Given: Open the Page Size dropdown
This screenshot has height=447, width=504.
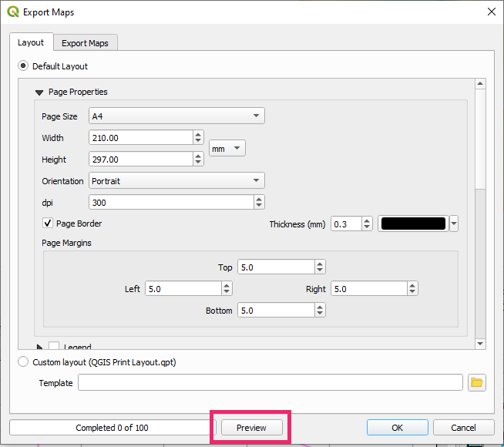Looking at the screenshot, I should point(176,116).
